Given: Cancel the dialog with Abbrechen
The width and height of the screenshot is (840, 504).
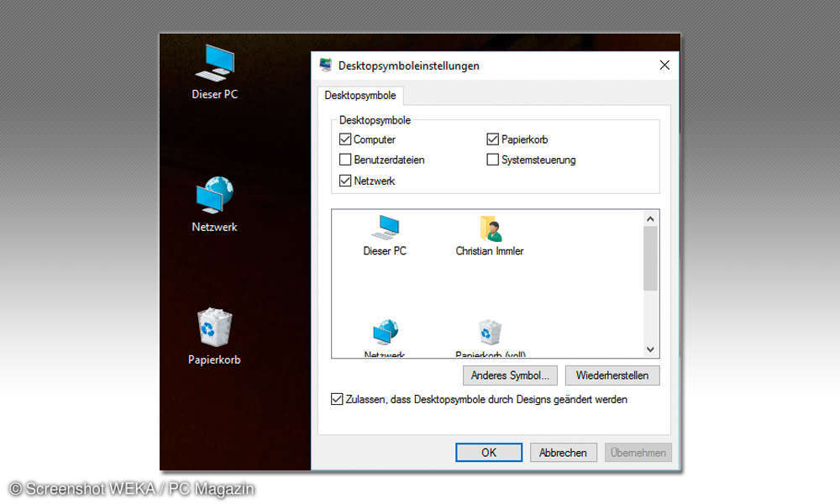Looking at the screenshot, I should (563, 452).
